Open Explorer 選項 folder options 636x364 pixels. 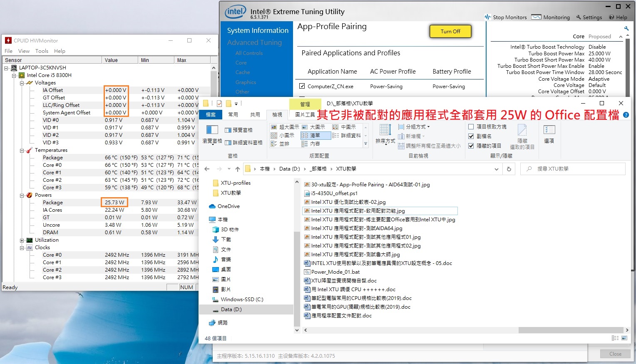point(549,134)
